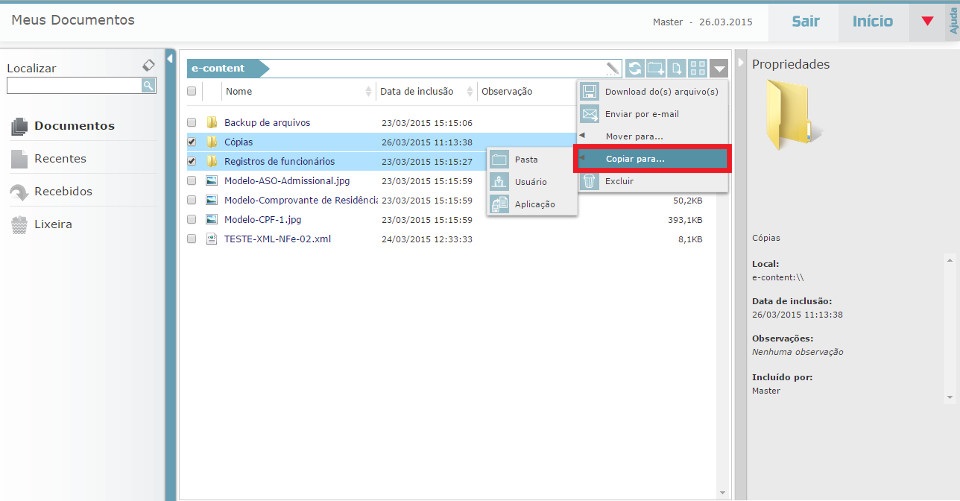
Task: Click the refresh icon in the toolbar
Action: 635,69
